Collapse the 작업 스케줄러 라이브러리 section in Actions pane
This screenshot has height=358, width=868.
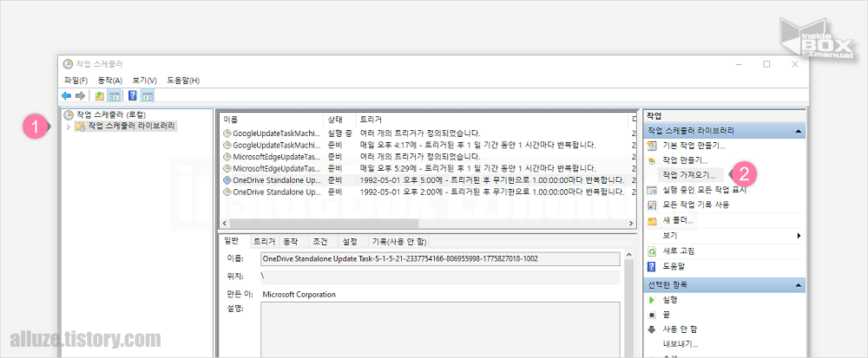(799, 132)
